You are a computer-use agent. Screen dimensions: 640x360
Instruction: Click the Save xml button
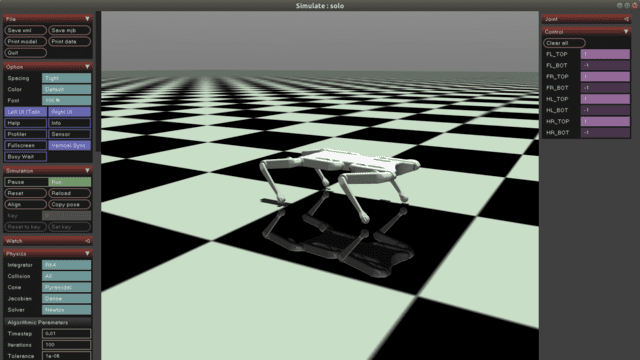coord(25,30)
